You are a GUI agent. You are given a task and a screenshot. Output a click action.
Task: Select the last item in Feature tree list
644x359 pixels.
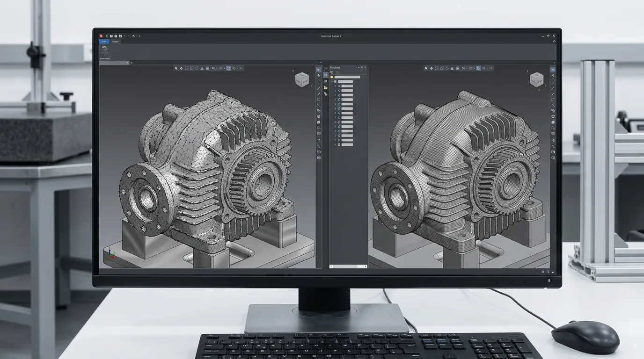[344, 144]
